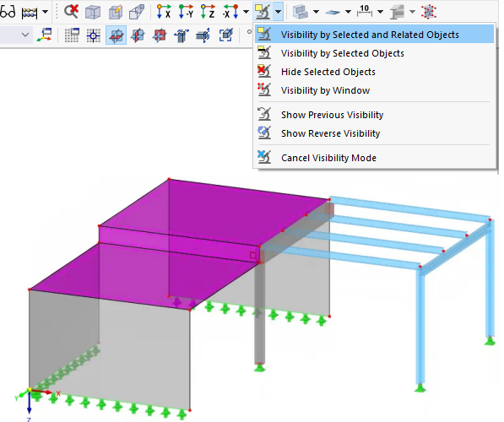Screen dimensions: 504x422
Task: Choose Show Previous Visibility
Action: pos(374,115)
